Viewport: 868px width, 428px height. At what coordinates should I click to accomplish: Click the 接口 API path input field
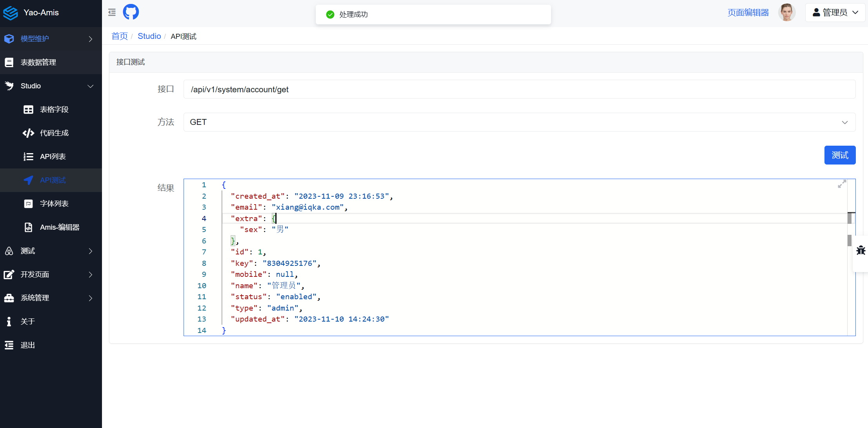point(519,90)
